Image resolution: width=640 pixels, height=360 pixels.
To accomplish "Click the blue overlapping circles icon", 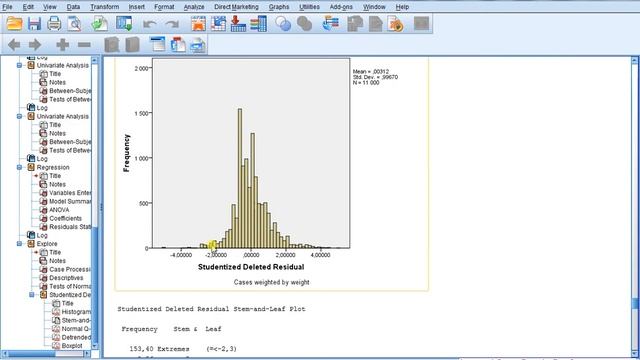I will click(x=283, y=24).
